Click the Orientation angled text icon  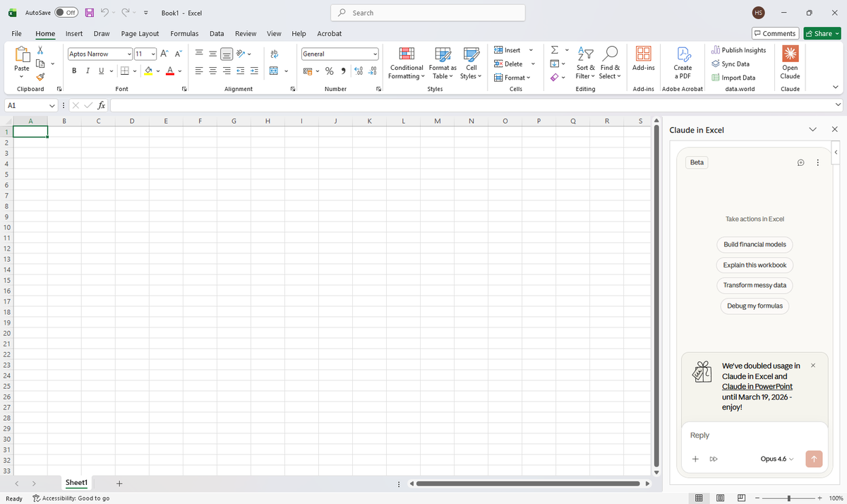[241, 54]
